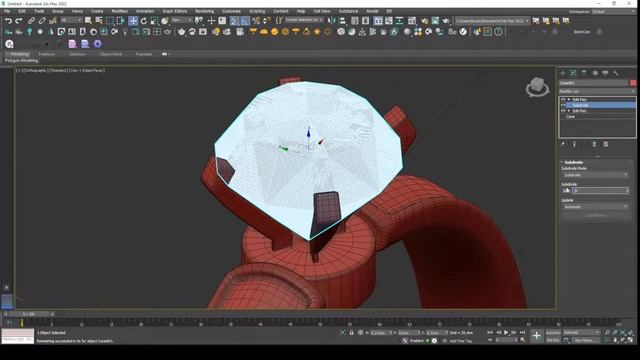This screenshot has width=640, height=360.
Task: Open the reference coordinate system dropdown
Action: click(182, 20)
